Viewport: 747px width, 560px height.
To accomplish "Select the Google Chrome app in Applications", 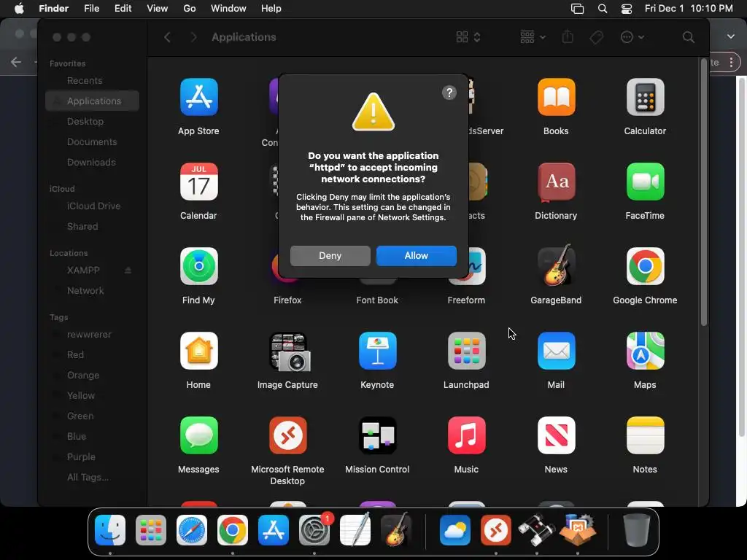I will point(645,266).
